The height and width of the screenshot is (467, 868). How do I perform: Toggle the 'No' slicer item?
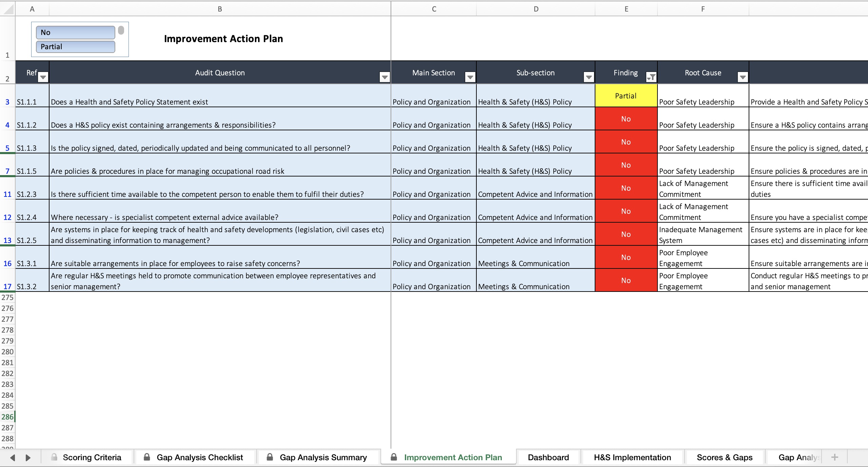coord(75,33)
